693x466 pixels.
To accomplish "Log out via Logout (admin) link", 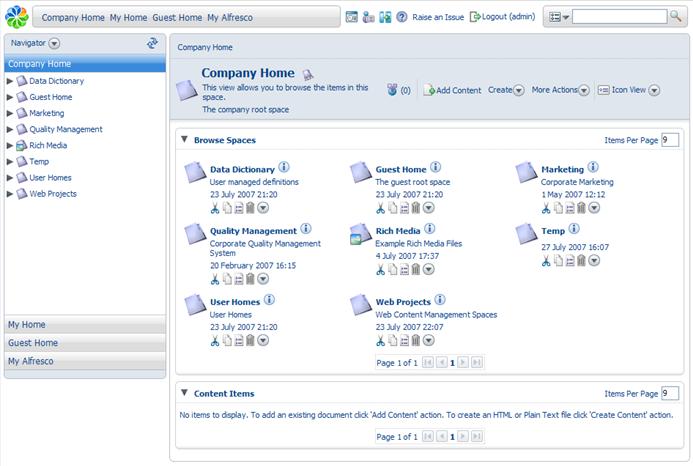I will coord(503,17).
